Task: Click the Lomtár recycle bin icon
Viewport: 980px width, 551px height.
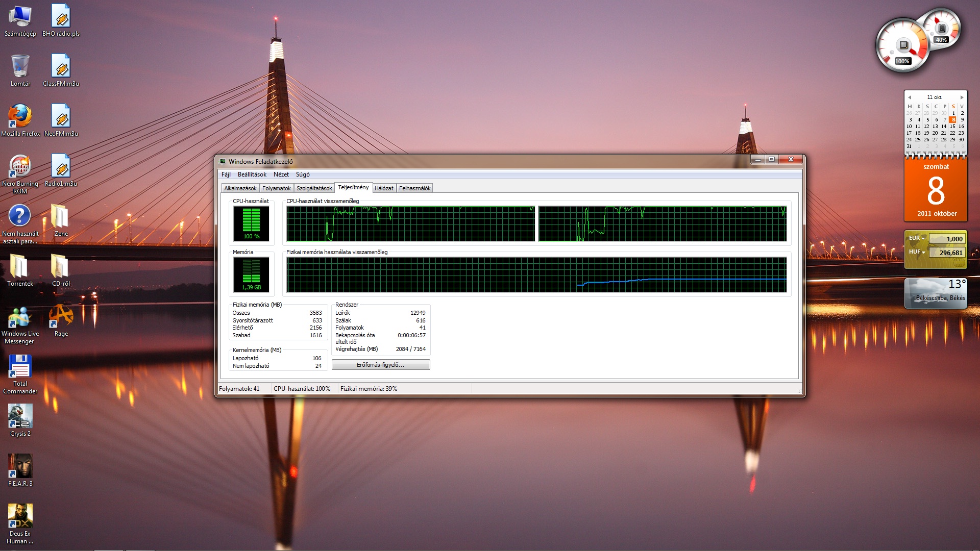Action: click(20, 67)
